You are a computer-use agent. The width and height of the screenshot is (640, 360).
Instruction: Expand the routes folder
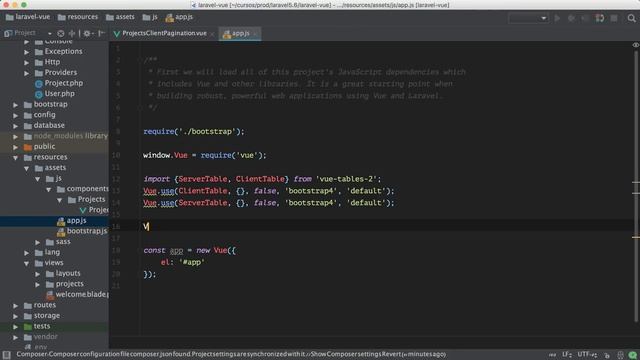tap(16, 306)
